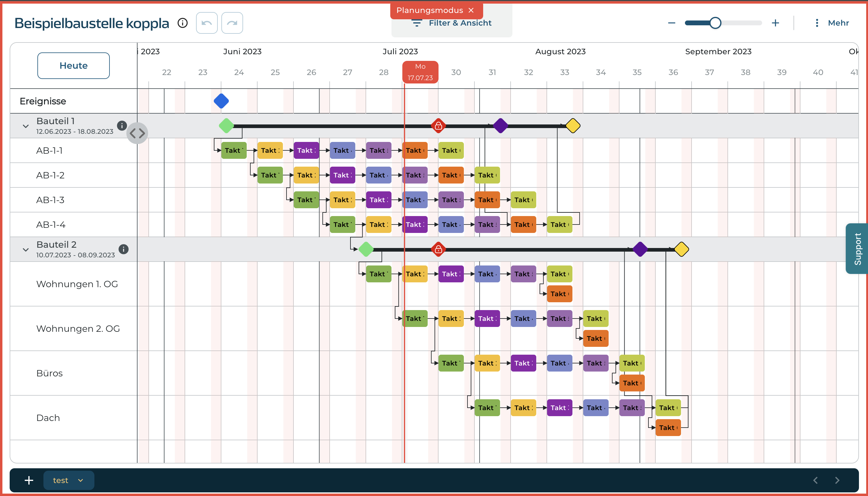
Task: Click the undo arrow button
Action: point(207,23)
